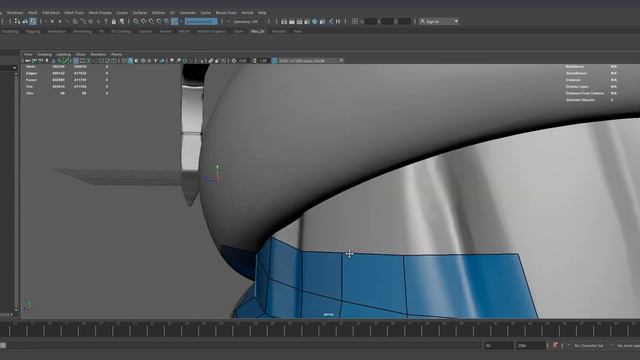
Task: Enable Snap to curves magnet icon
Action: point(144,21)
